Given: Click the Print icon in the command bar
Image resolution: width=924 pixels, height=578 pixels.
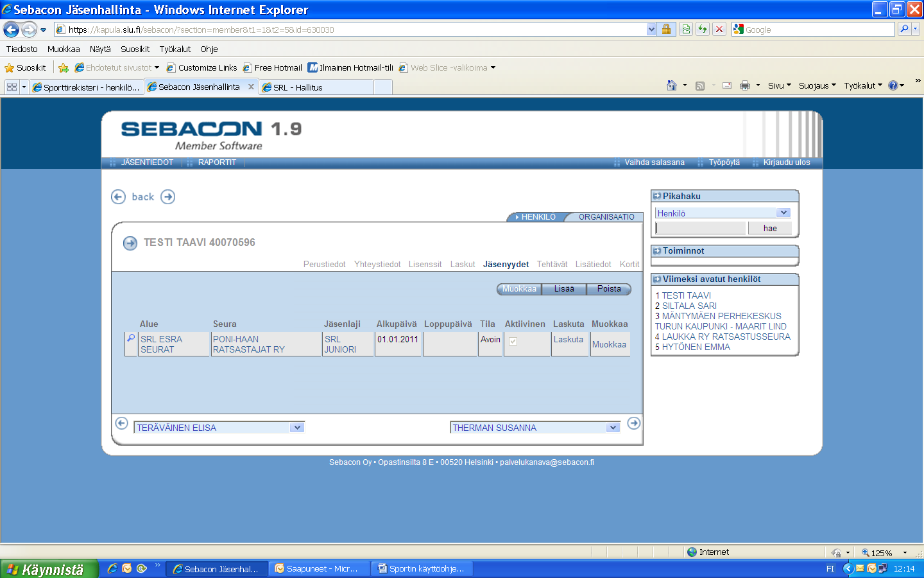Looking at the screenshot, I should [745, 85].
